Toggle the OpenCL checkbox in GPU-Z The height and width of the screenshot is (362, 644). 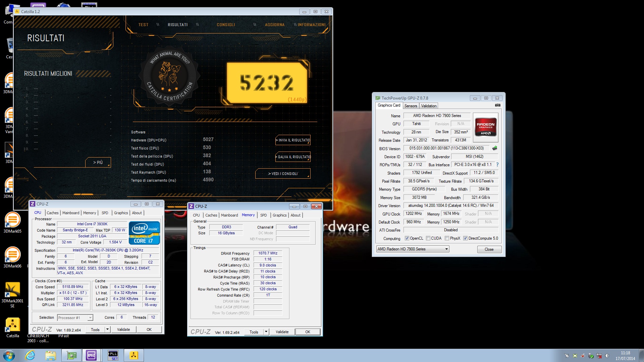407,238
